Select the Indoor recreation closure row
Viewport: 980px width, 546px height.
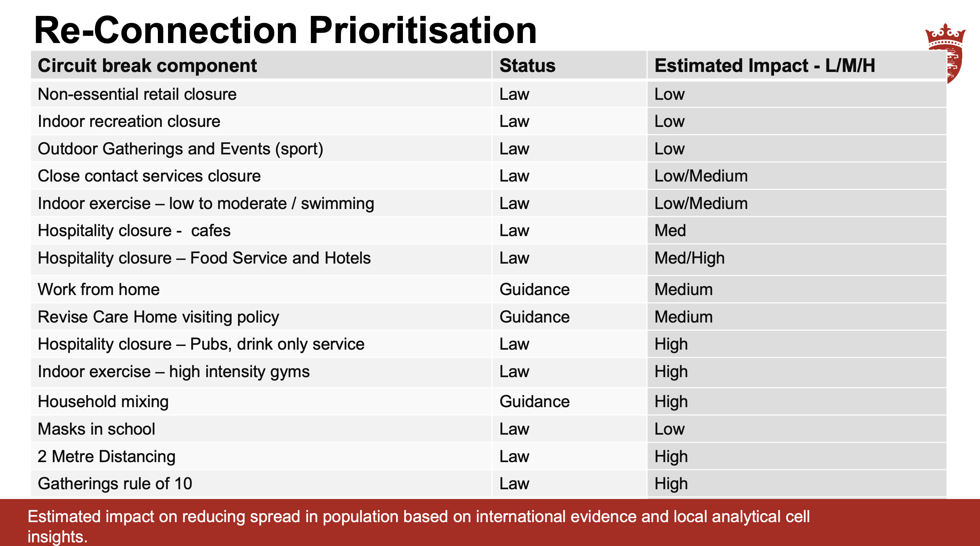coord(489,121)
